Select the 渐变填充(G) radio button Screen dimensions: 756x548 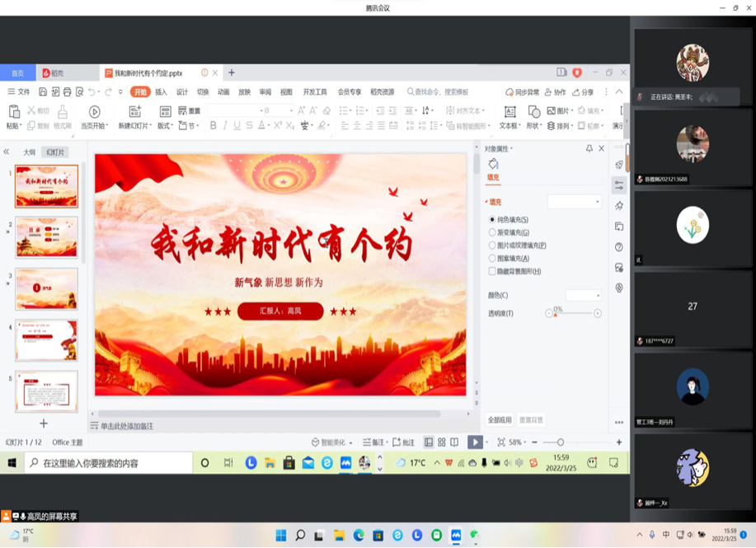(x=493, y=232)
